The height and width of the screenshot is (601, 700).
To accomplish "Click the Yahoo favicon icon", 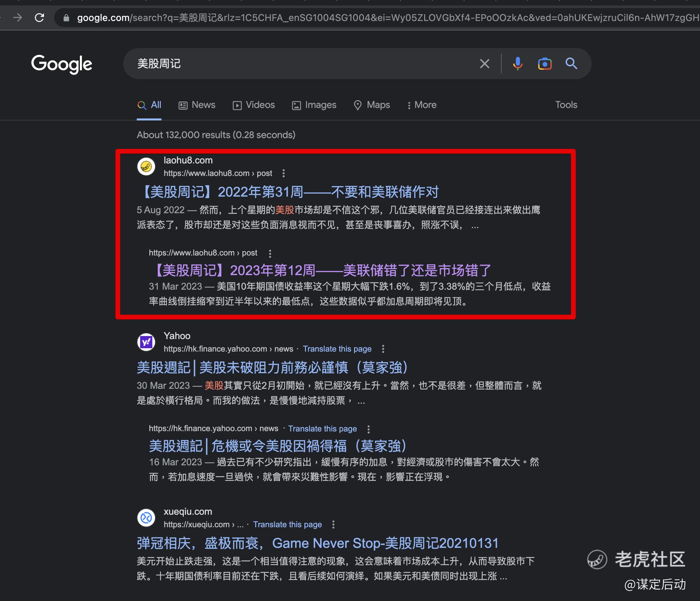I will tap(146, 342).
